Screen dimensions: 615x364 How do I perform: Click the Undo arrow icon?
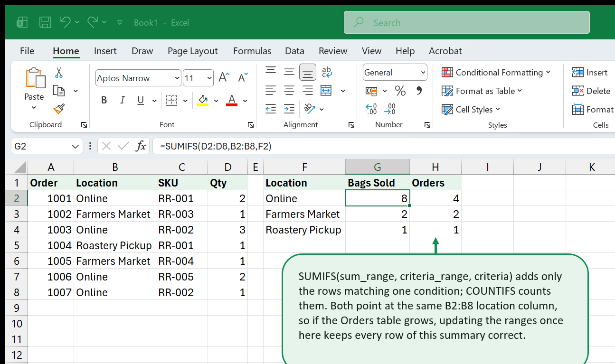click(x=66, y=22)
